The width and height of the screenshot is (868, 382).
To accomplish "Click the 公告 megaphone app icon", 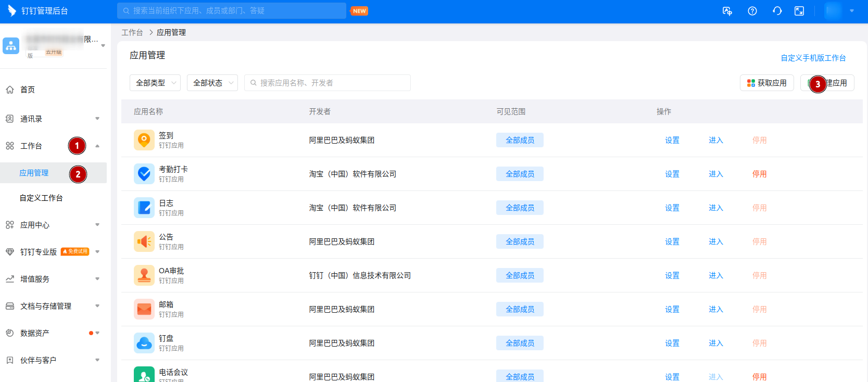I will point(144,241).
